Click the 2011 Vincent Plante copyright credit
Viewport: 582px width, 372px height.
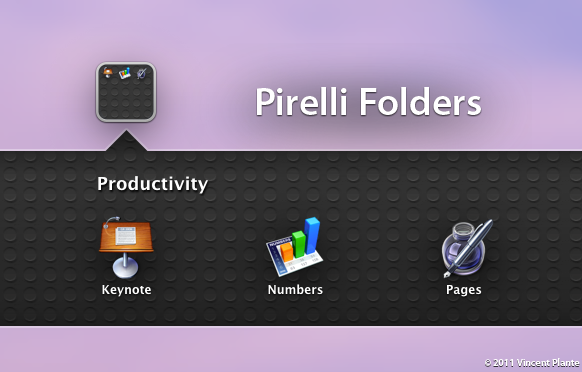pos(532,363)
